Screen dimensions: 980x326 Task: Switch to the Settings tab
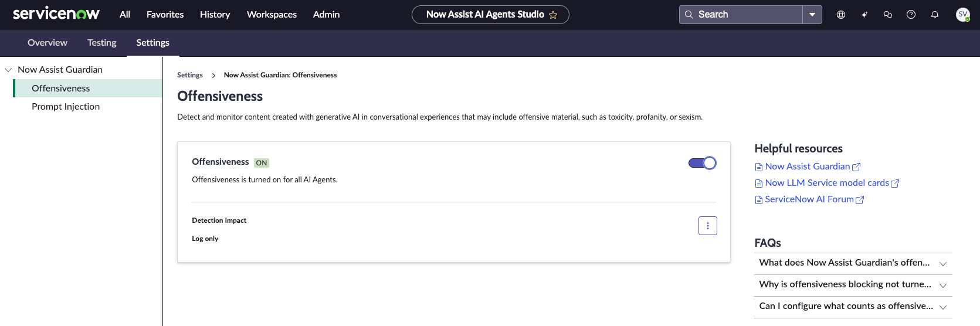pos(152,43)
